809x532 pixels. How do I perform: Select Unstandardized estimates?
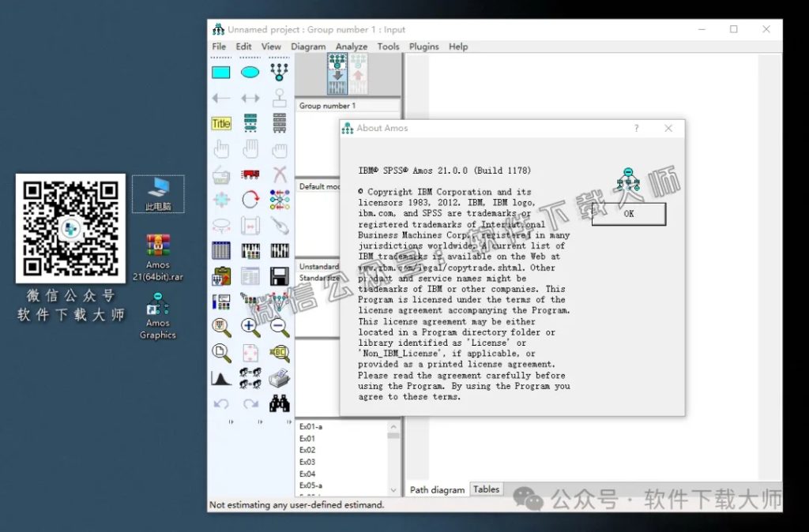[x=318, y=265]
